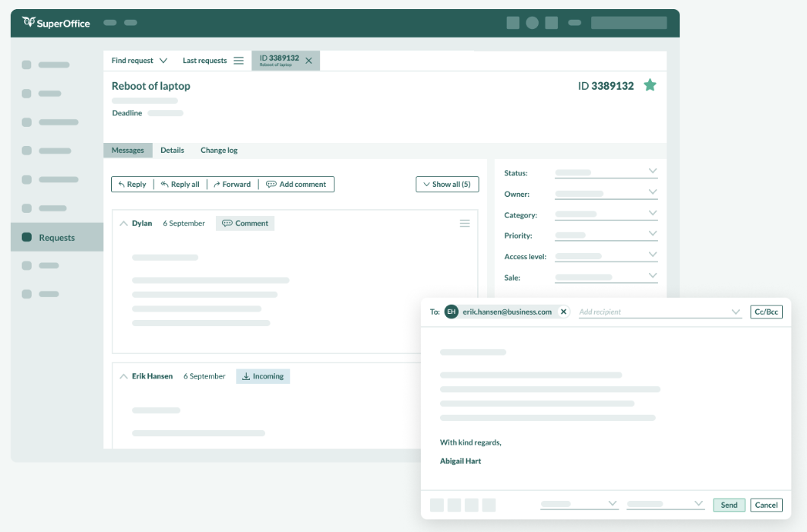Expand the Add recipient dropdown arrow
Screen dimensions: 807x532
[x=736, y=312]
